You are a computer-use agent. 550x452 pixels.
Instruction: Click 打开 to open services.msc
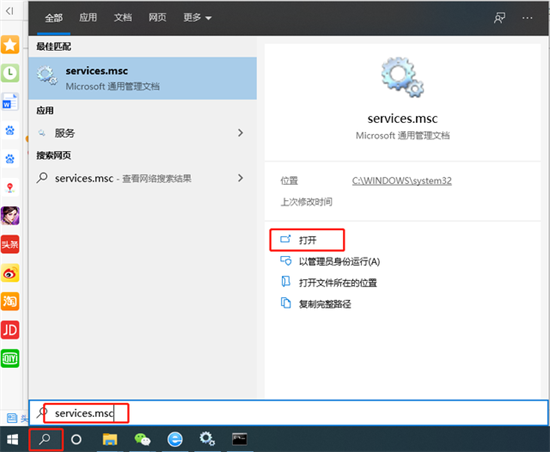click(307, 240)
